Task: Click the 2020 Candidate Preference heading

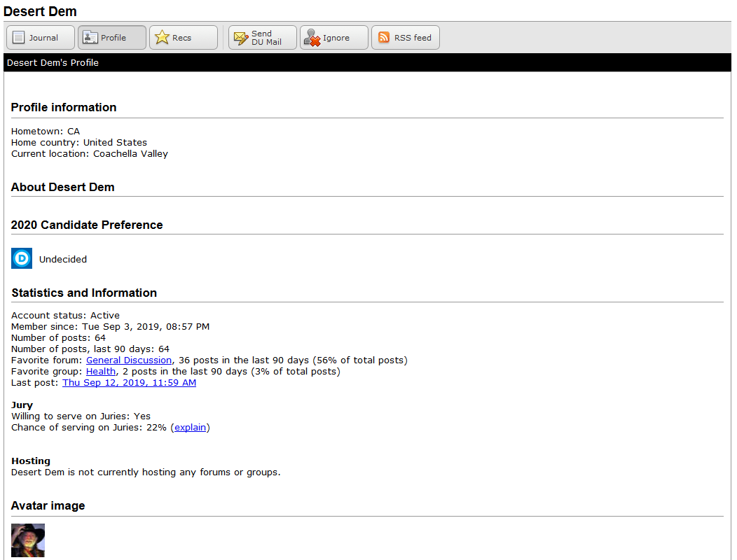Action: (87, 225)
